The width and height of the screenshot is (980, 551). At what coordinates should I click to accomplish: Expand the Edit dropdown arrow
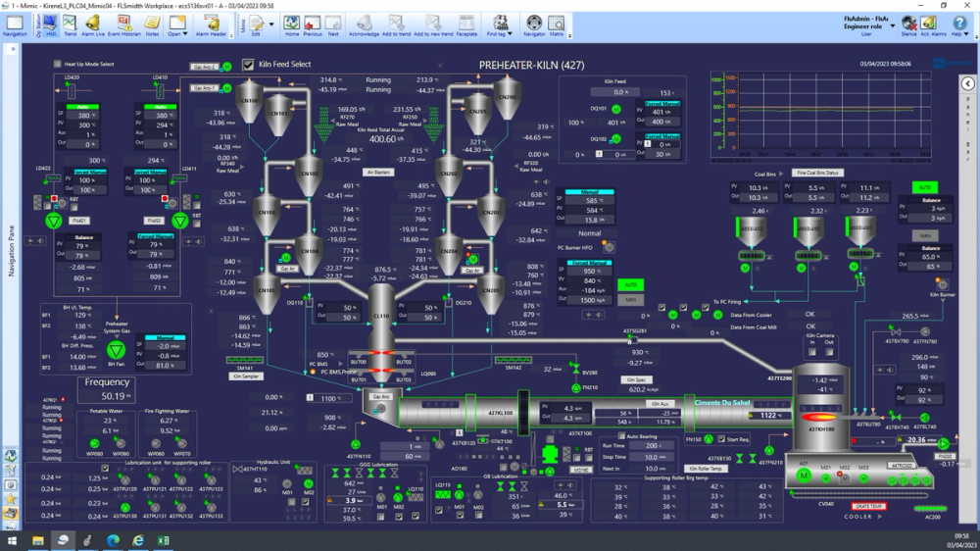point(271,25)
